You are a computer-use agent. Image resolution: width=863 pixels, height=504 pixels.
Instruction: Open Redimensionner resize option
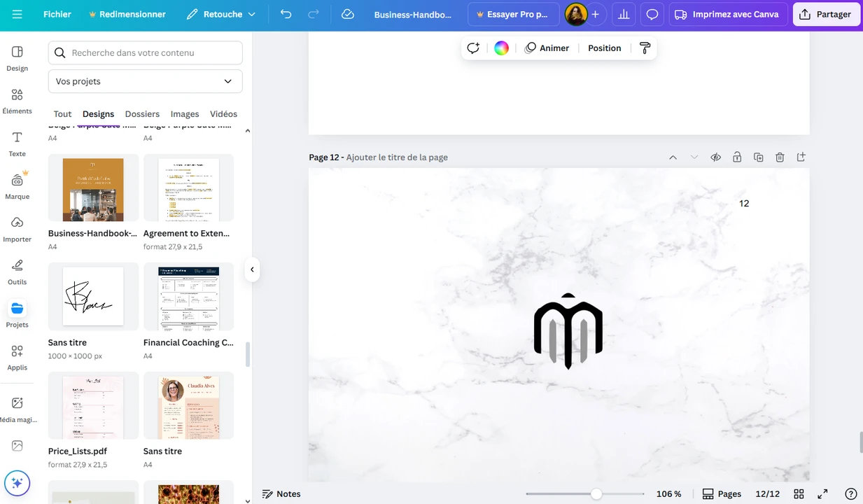click(127, 14)
